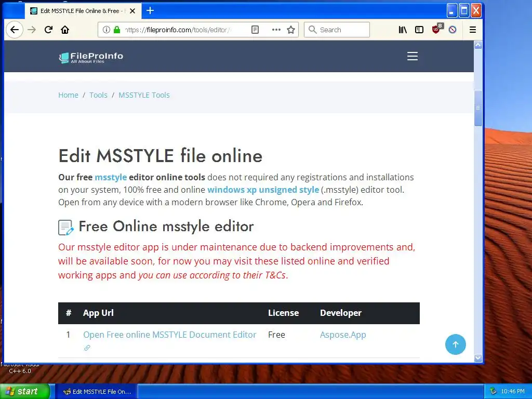Screen dimensions: 532x399
Task: Open the Windows Start button
Action: click(24, 391)
